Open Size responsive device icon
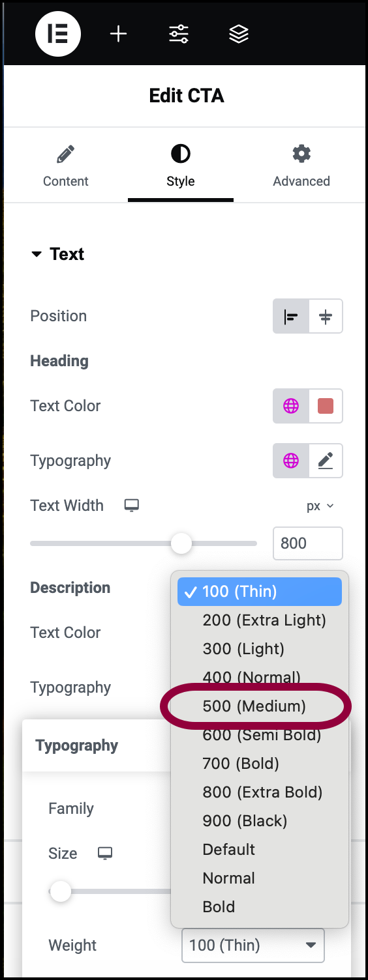The height and width of the screenshot is (980, 368). [105, 853]
